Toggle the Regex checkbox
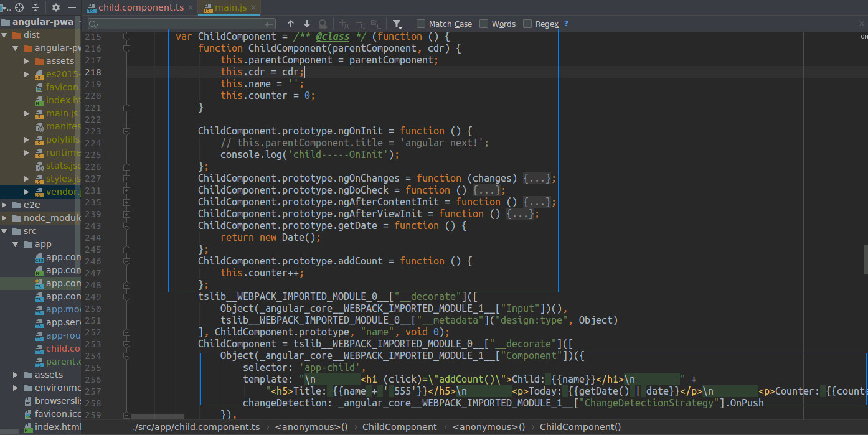This screenshot has width=868, height=435. coord(527,24)
